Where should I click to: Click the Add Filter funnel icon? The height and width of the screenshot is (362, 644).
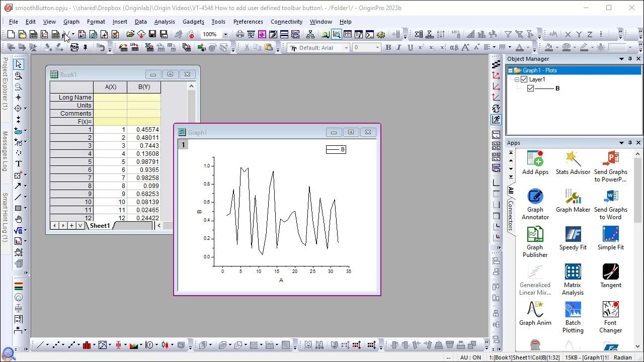[508, 34]
